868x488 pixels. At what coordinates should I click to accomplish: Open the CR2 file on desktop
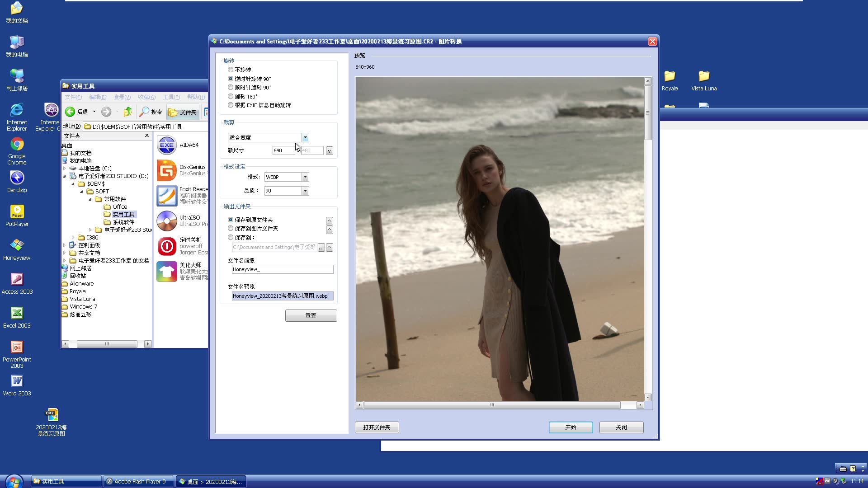click(x=52, y=414)
